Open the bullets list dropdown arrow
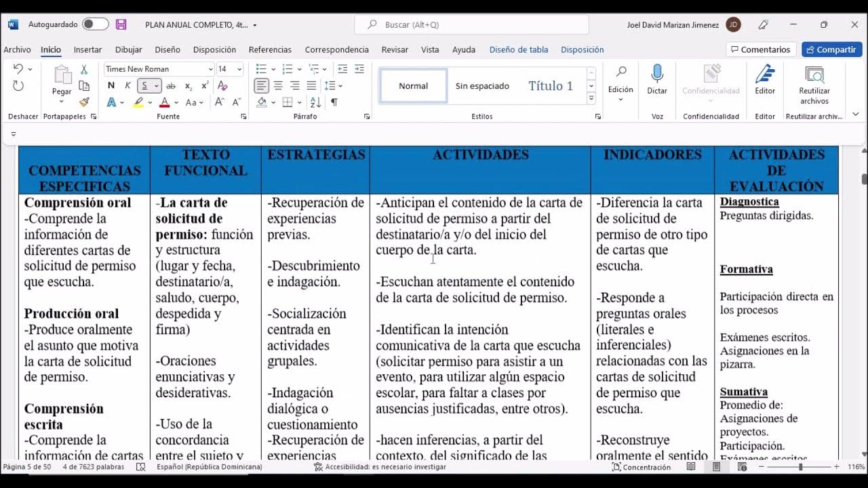Viewport: 868px width, 488px height. (x=273, y=69)
